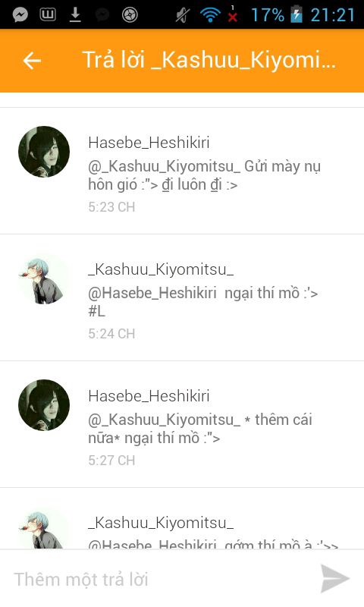Tap the back arrow in orange header

tap(32, 61)
